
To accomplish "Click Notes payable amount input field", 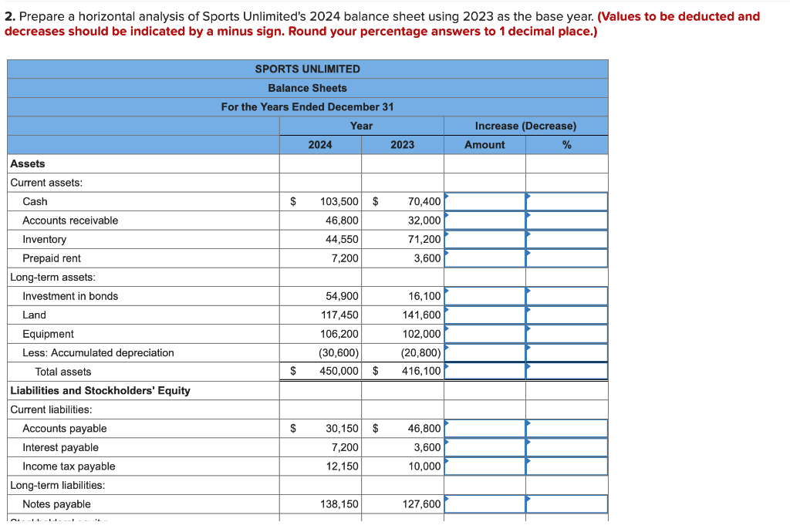I will (484, 503).
